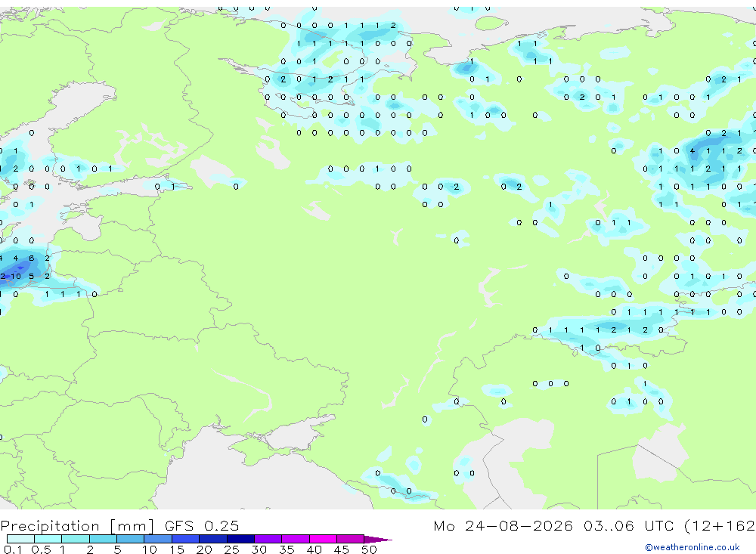Click the 'Precipitation [mm]' title text
The image size is (756, 554).
click(78, 526)
